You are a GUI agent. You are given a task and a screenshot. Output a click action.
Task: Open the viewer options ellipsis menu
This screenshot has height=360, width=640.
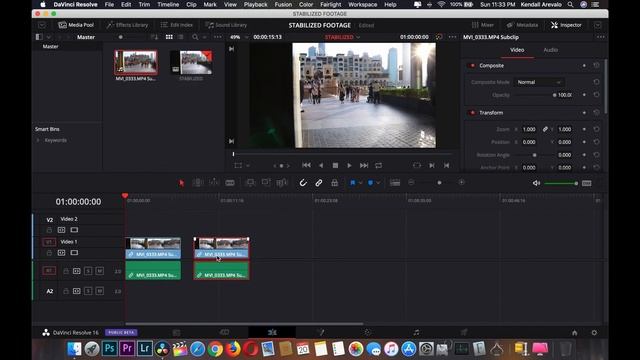[452, 37]
